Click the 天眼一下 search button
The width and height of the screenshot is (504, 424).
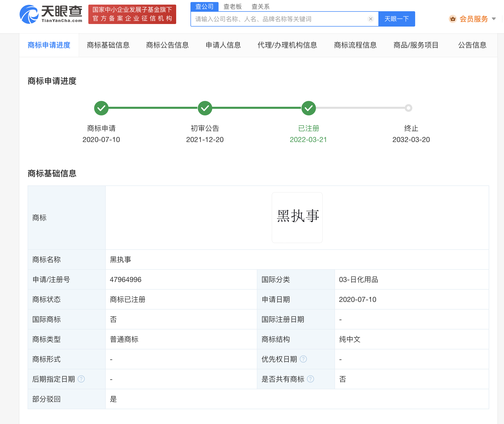(397, 19)
